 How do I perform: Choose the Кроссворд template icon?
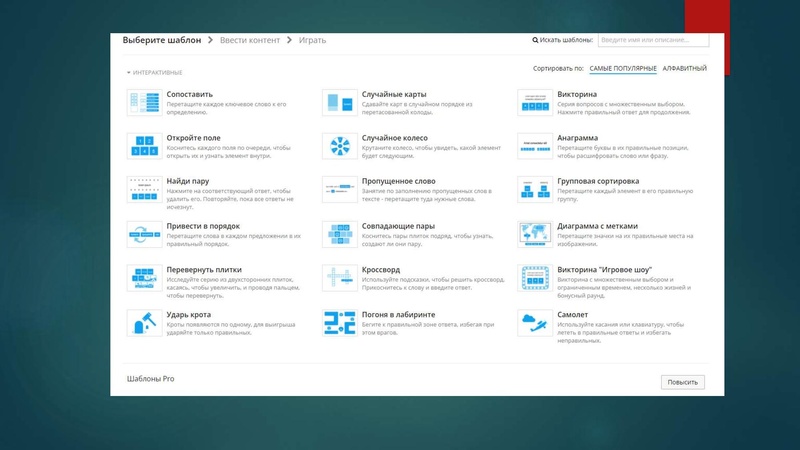(338, 277)
